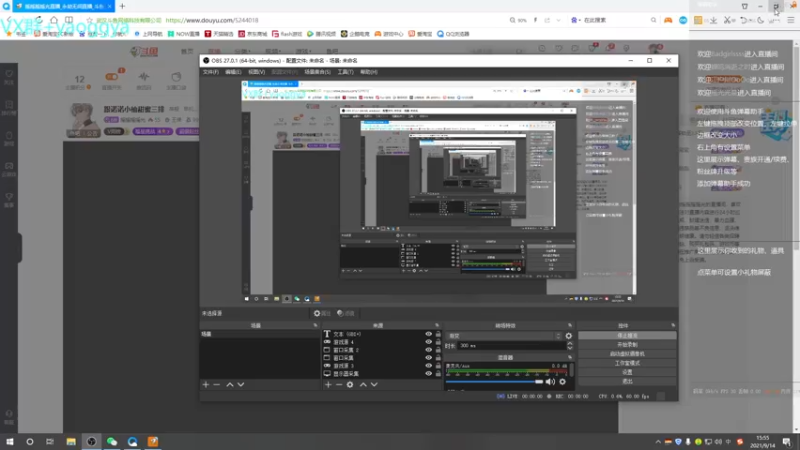Open the mixer channel settings gear
The width and height of the screenshot is (800, 450).
562,382
